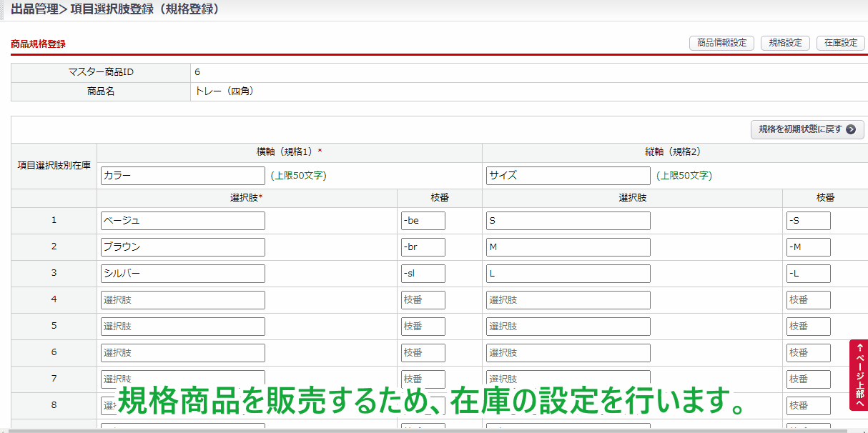Click empty row 5 size option field
Image resolution: width=868 pixels, height=433 pixels.
pos(568,327)
